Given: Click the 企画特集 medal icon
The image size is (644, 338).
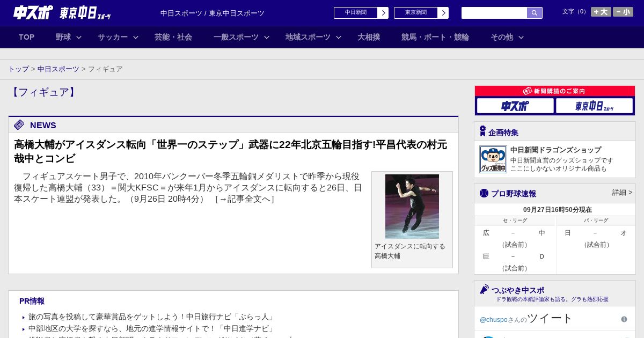Looking at the screenshot, I should click(482, 131).
